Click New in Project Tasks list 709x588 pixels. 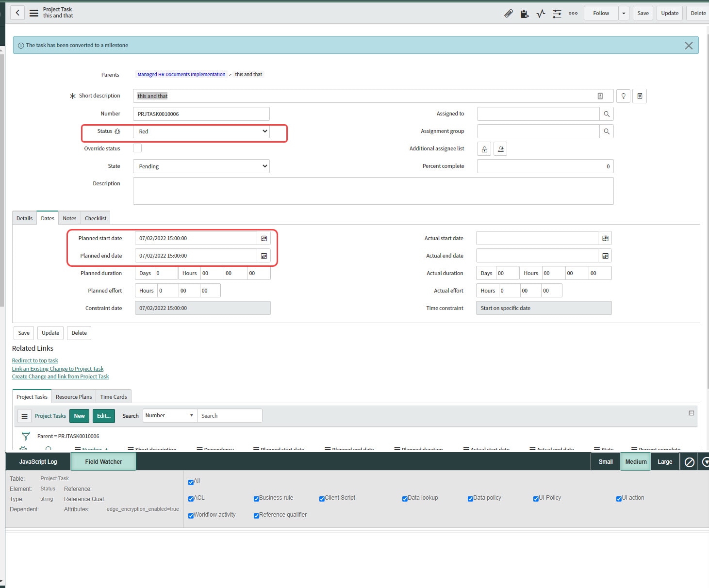pyautogui.click(x=80, y=416)
